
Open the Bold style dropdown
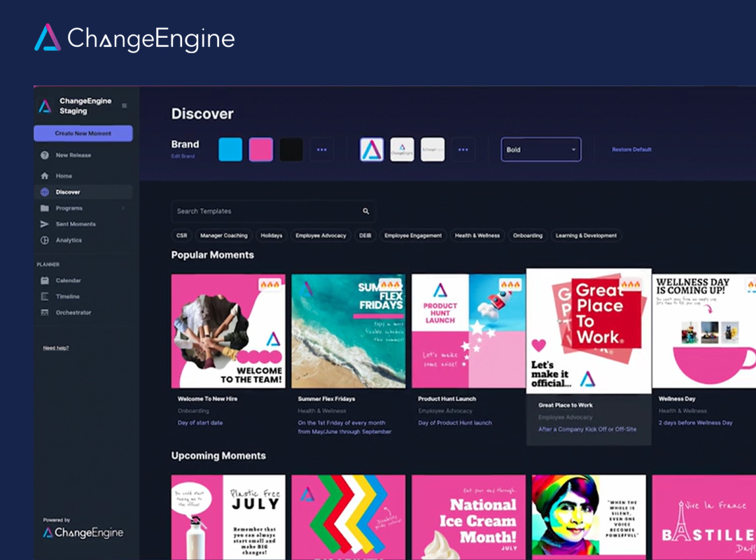point(541,150)
